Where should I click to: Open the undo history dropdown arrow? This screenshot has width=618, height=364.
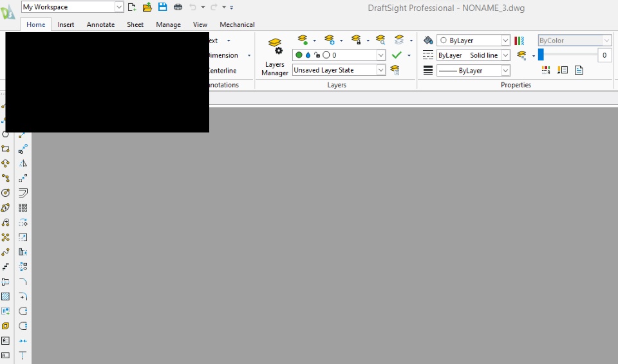point(203,6)
